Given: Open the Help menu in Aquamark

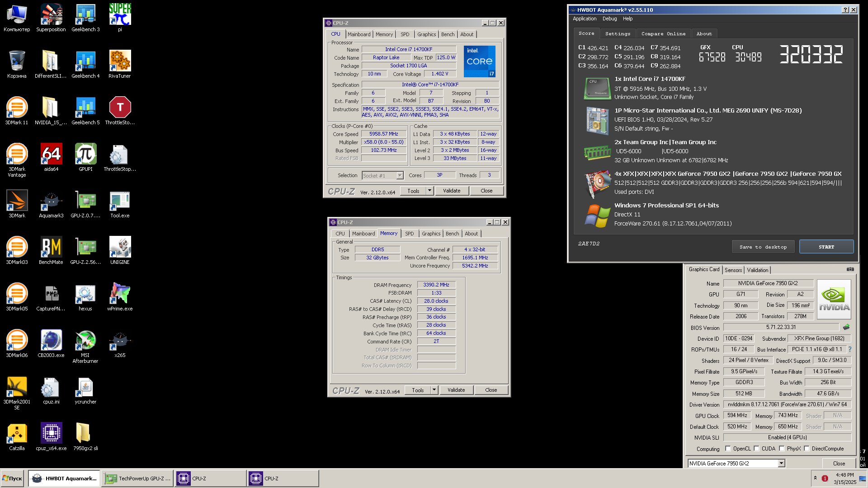Looking at the screenshot, I should coord(627,19).
